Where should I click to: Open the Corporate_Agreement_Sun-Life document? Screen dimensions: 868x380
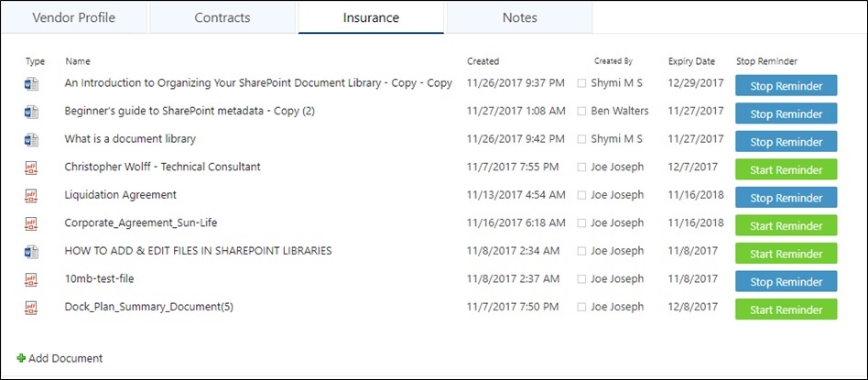coord(141,223)
